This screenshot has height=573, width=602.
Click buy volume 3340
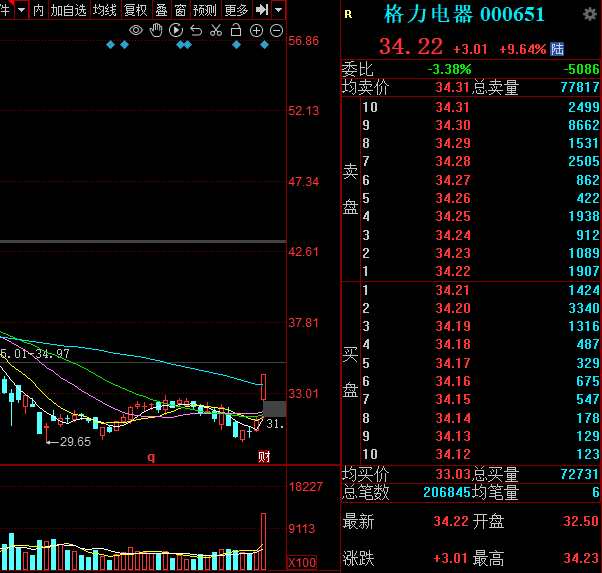pos(584,308)
